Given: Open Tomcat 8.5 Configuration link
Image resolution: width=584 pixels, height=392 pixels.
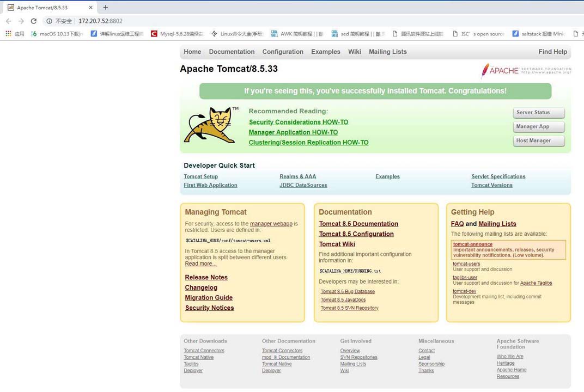Looking at the screenshot, I should coord(356,234).
